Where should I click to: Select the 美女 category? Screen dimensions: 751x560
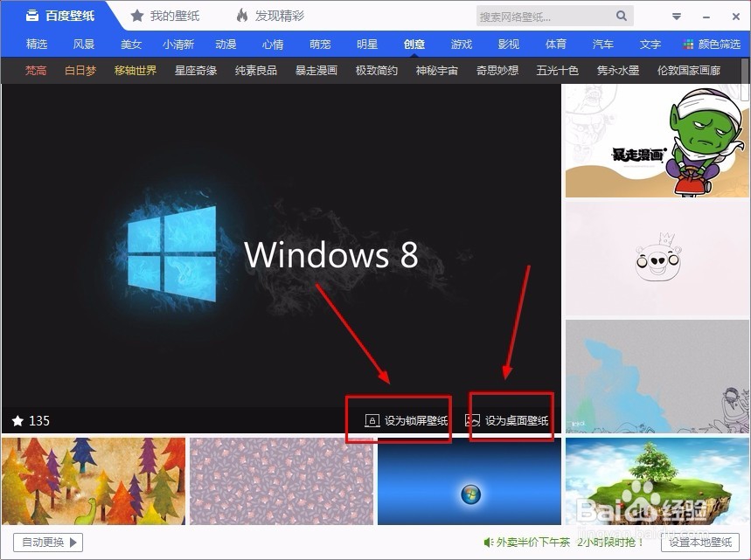tap(131, 45)
